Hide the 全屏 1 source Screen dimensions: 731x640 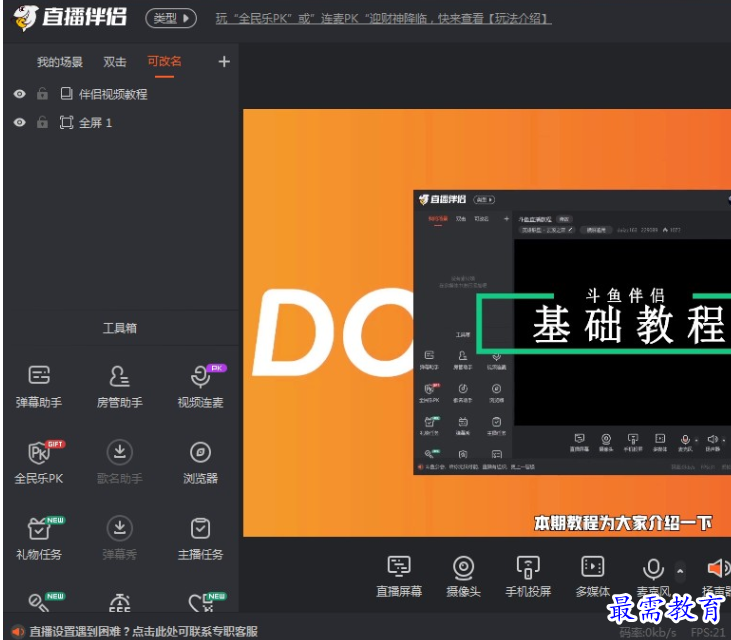pos(20,123)
